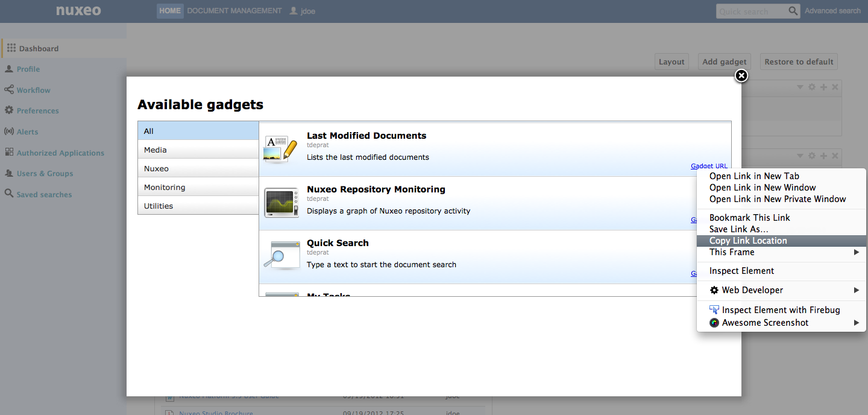Collapse the top dashboard gadget with its triangle

pyautogui.click(x=800, y=87)
